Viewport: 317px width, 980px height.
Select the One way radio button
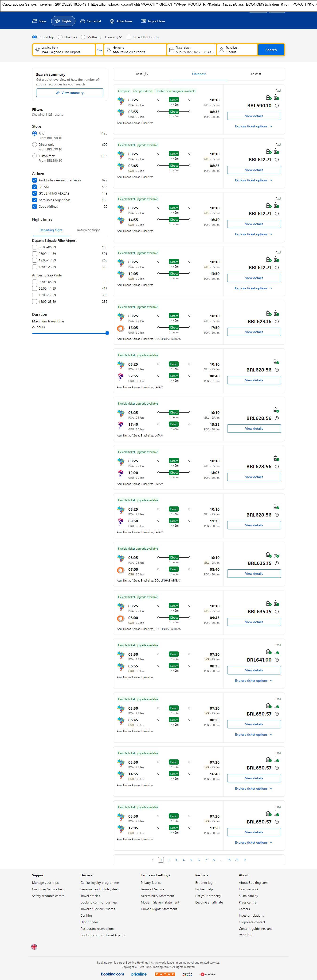[x=60, y=37]
